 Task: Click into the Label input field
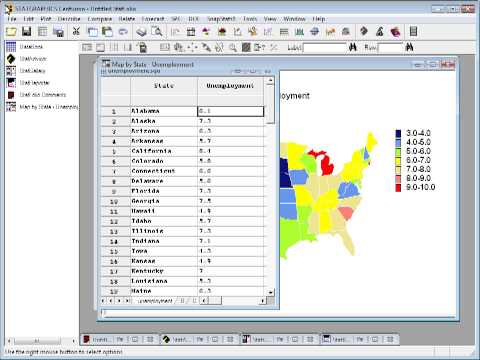click(x=325, y=48)
